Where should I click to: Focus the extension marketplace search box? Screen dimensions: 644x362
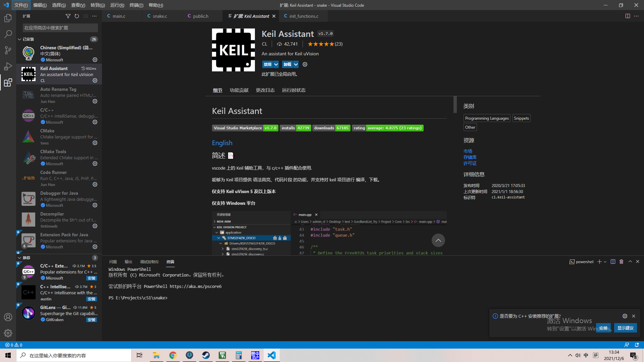pyautogui.click(x=60, y=28)
